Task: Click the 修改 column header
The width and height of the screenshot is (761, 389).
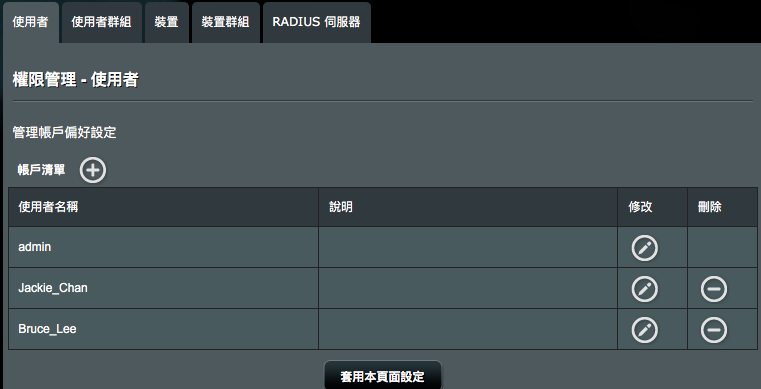Action: [x=652, y=207]
